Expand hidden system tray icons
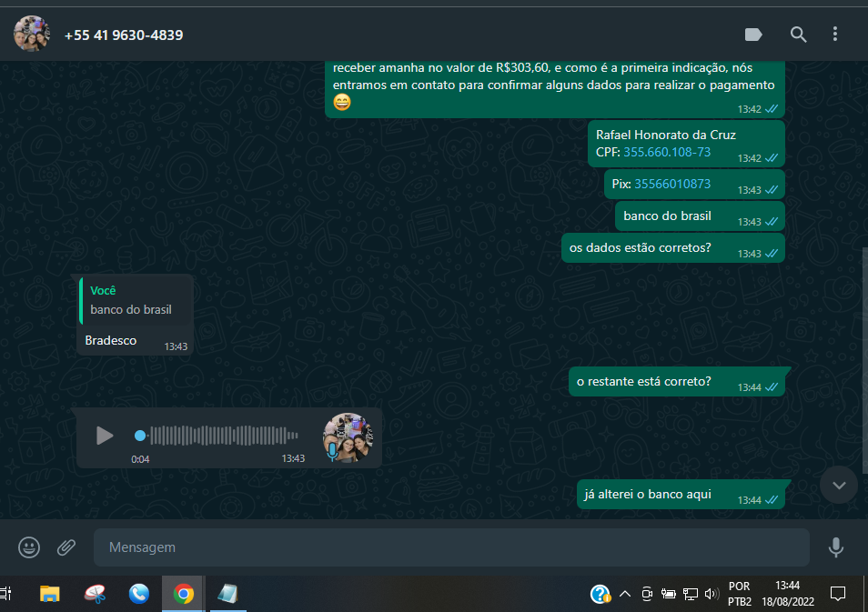 coord(625,594)
